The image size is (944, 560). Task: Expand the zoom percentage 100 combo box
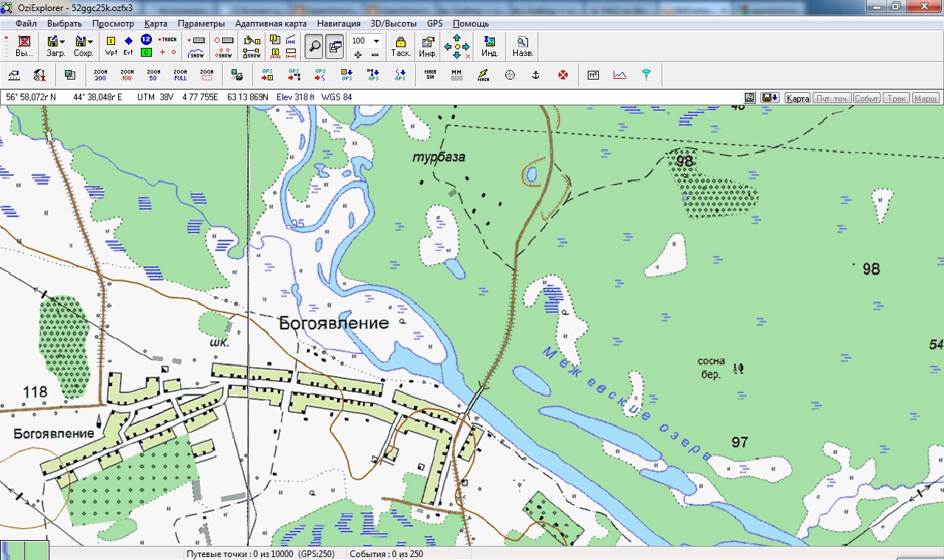376,41
